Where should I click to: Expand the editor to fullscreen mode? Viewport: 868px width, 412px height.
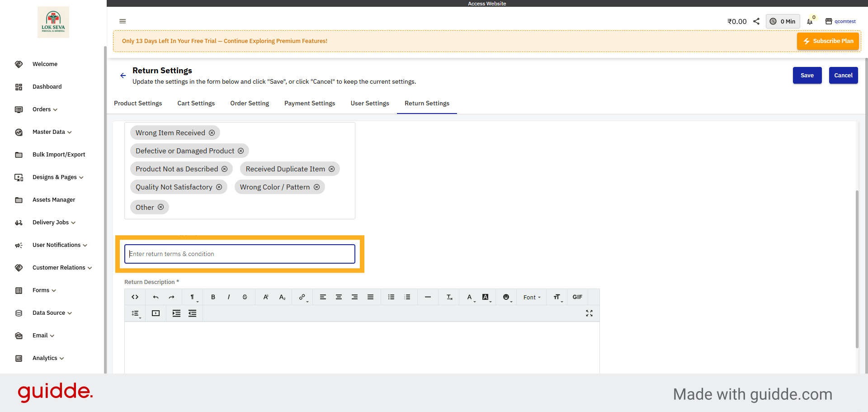589,313
